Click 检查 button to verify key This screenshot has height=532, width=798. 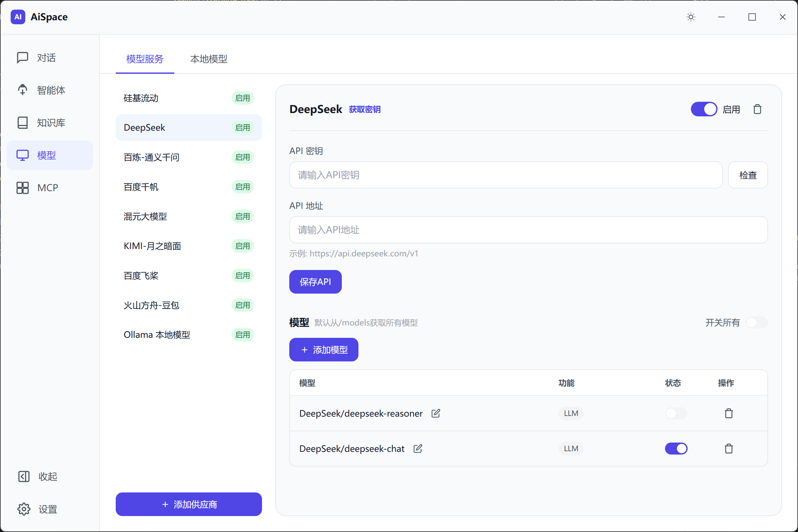click(x=748, y=175)
